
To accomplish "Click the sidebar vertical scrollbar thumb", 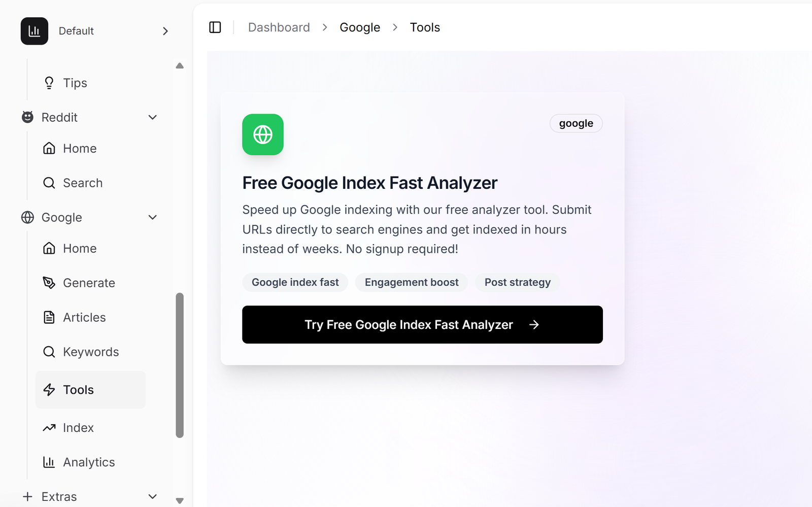I will [x=180, y=364].
